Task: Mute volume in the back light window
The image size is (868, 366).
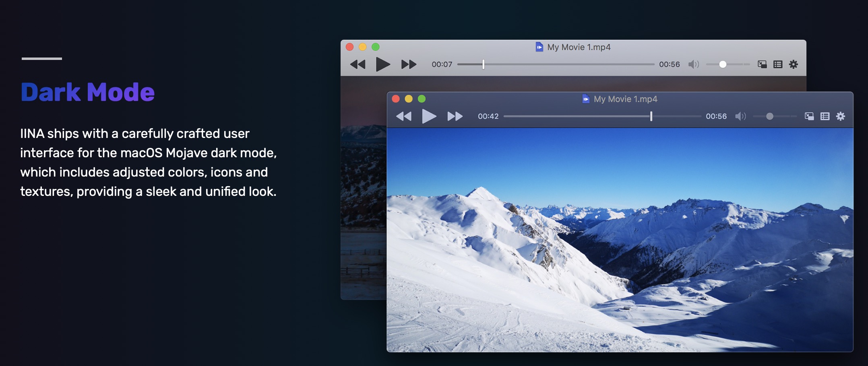Action: 694,64
